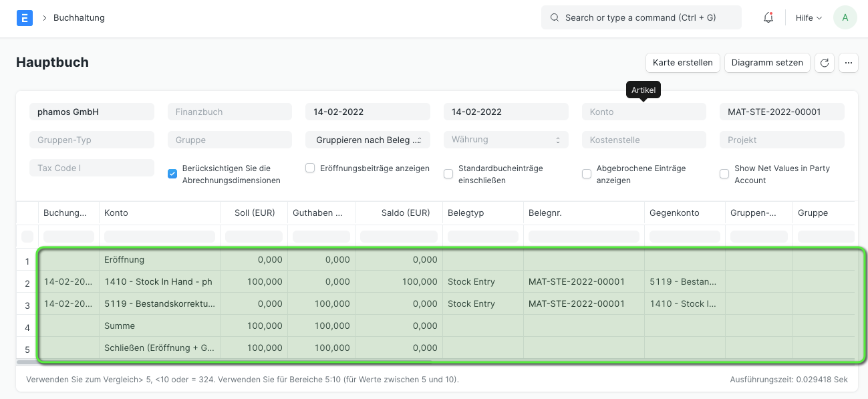The height and width of the screenshot is (399, 868).
Task: Focus the search or command bar
Action: 641,18
